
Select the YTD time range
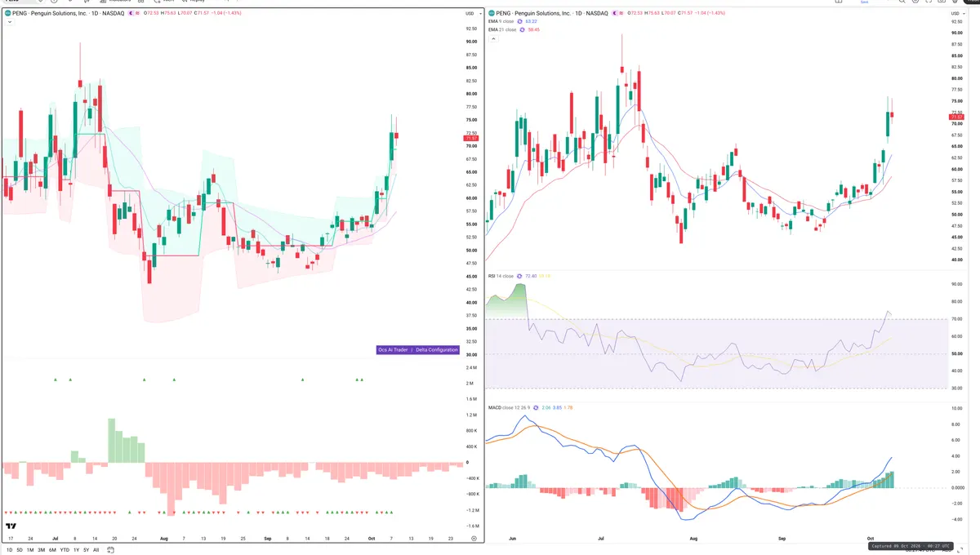65,550
